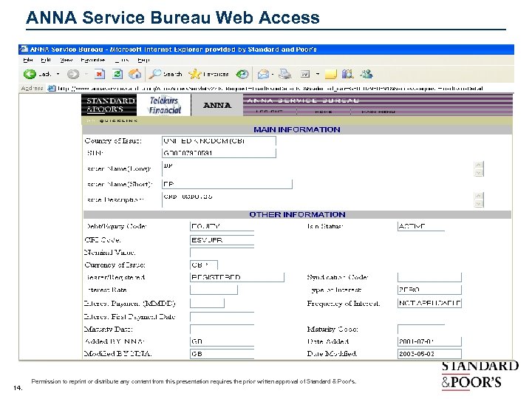Print the page via printer icon
This screenshot has width=532, height=399.
(284, 74)
